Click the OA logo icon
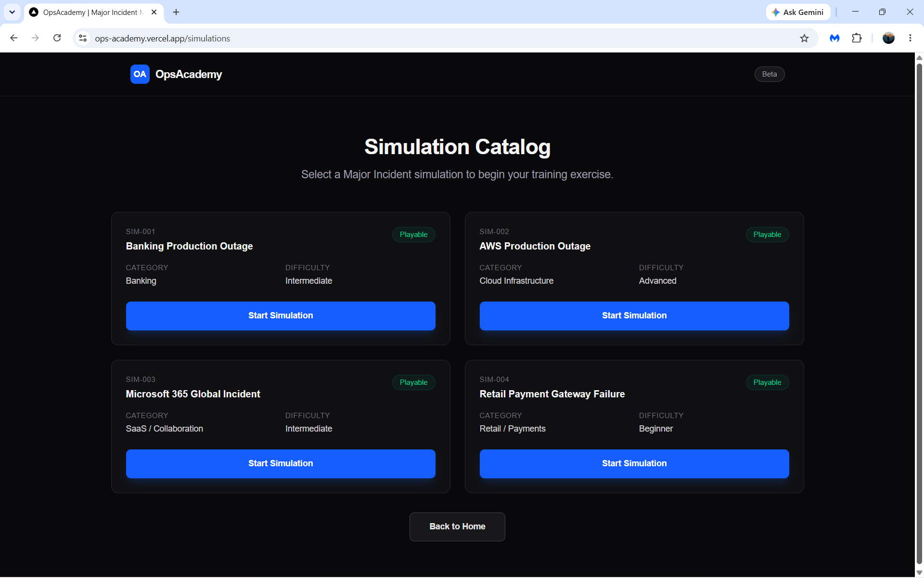This screenshot has height=578, width=924. coord(140,74)
